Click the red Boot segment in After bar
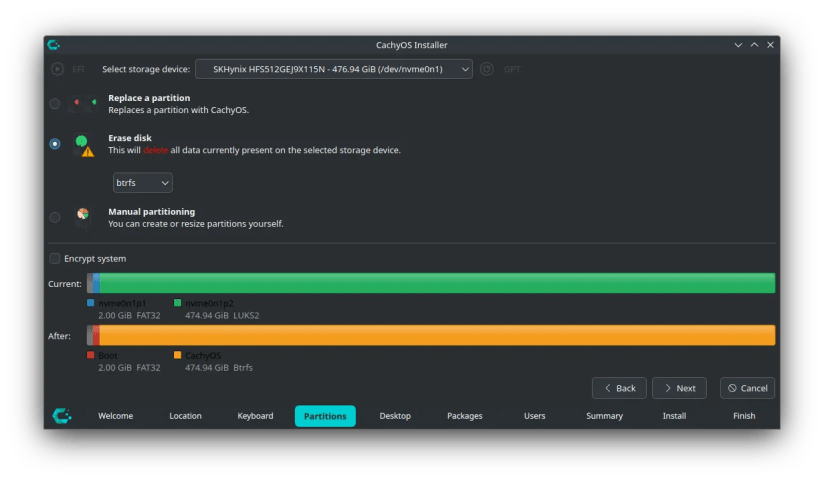Image resolution: width=824 pixels, height=481 pixels. [97, 335]
